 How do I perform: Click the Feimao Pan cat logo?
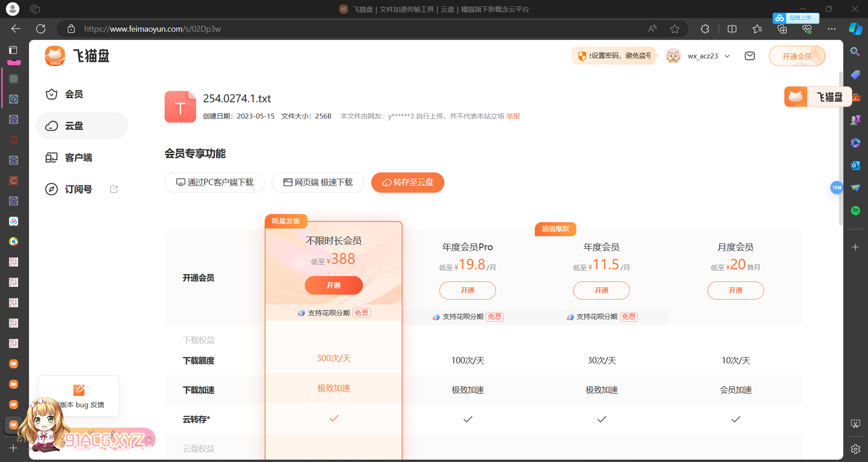[x=55, y=56]
